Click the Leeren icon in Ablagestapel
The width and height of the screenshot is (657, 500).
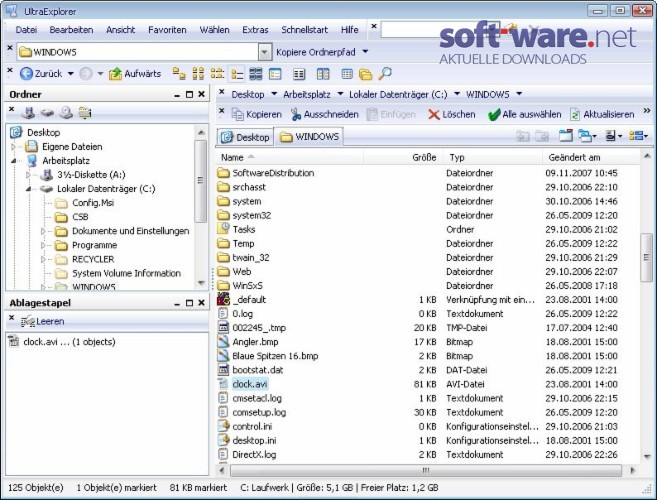[x=28, y=321]
